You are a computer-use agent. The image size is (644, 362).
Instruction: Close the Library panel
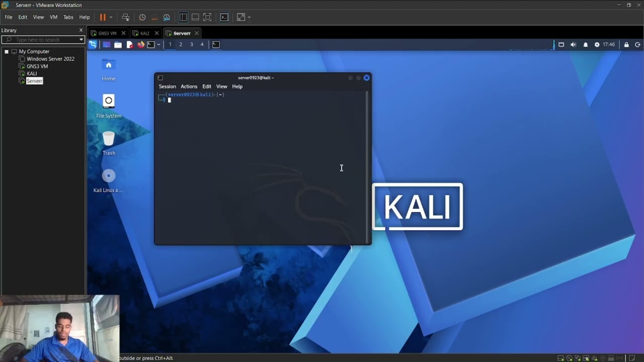[81, 30]
